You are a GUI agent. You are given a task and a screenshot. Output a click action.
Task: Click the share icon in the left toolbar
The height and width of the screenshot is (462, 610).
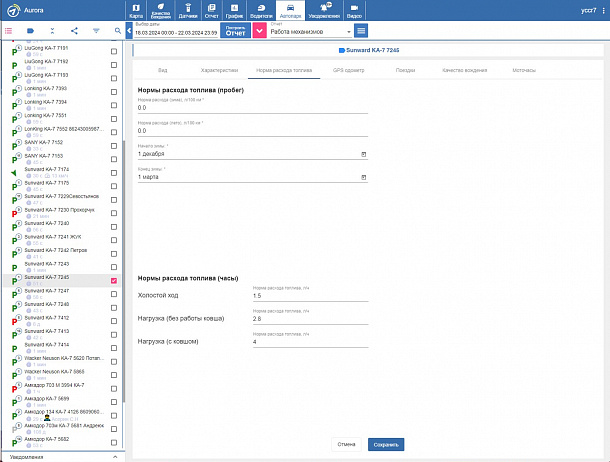[x=74, y=31]
